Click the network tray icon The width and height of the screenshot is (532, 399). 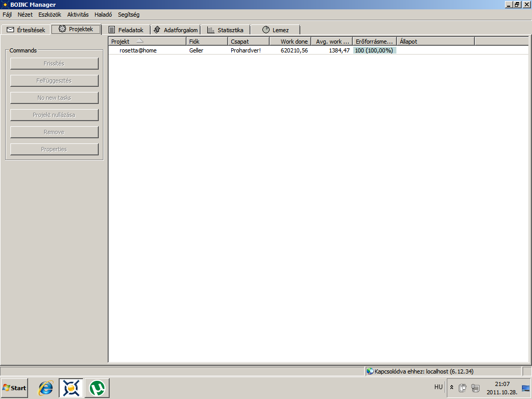click(475, 388)
